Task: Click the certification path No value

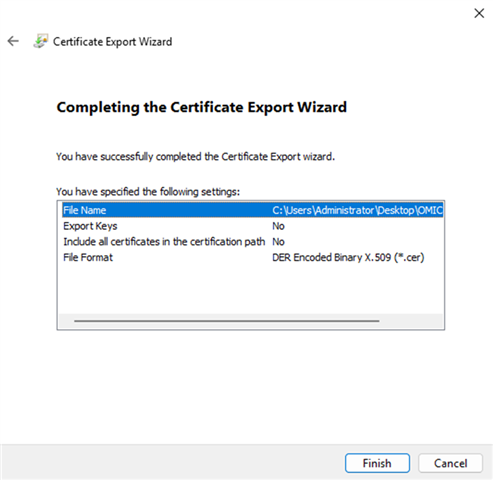Action: 278,242
